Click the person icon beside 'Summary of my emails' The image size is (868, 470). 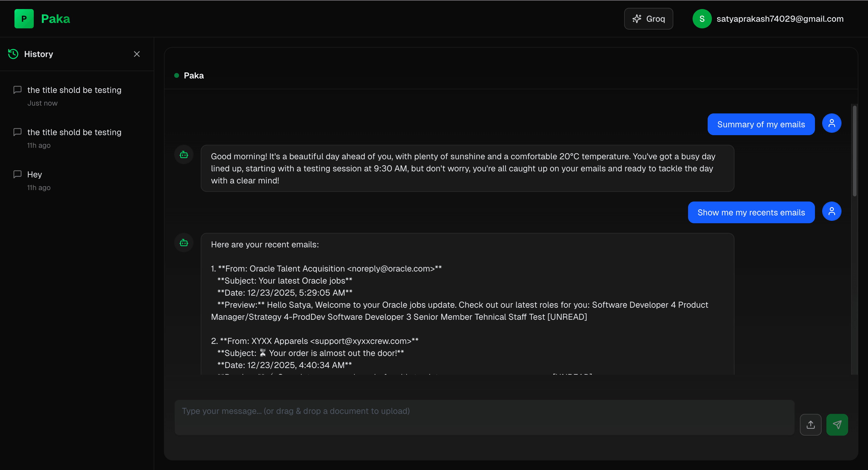[x=831, y=123]
